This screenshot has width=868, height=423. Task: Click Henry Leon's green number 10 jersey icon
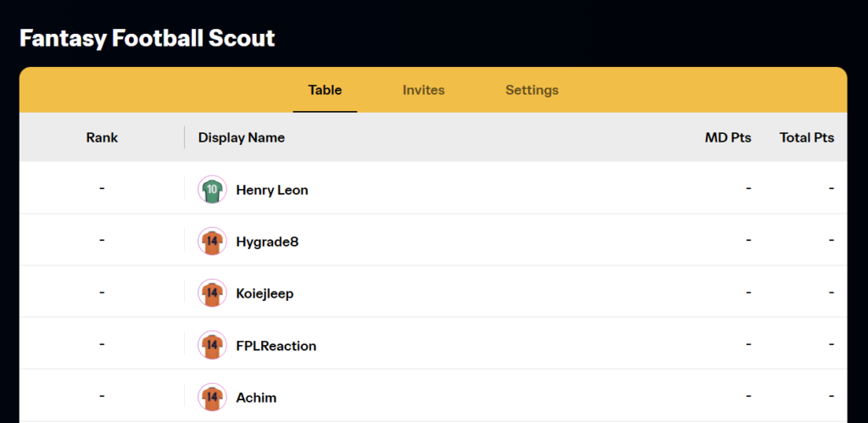pyautogui.click(x=212, y=190)
